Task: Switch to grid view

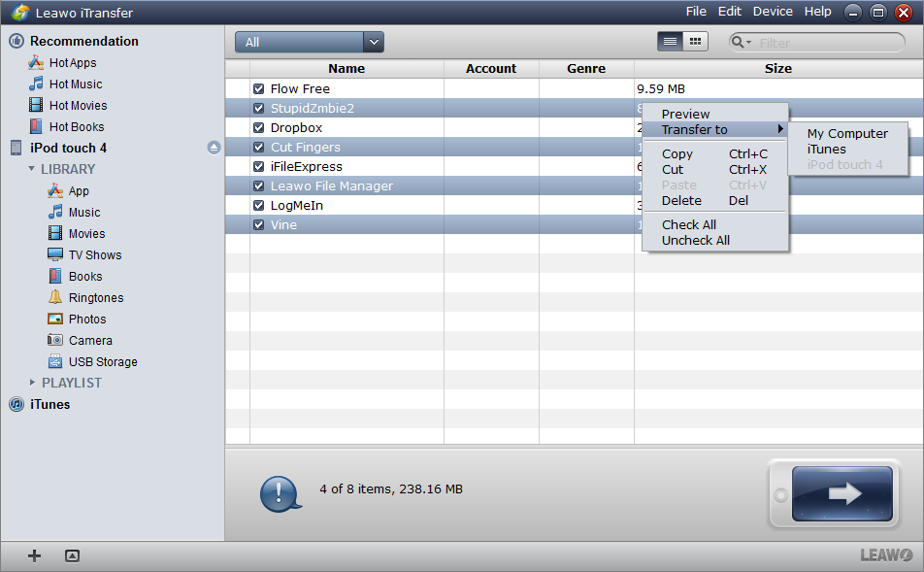Action: (x=695, y=42)
